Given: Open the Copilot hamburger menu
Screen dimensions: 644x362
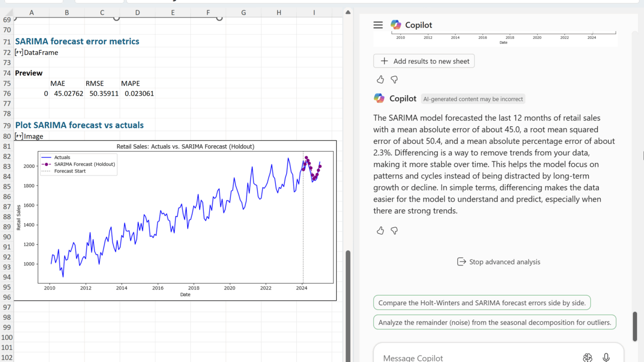Looking at the screenshot, I should tap(378, 25).
